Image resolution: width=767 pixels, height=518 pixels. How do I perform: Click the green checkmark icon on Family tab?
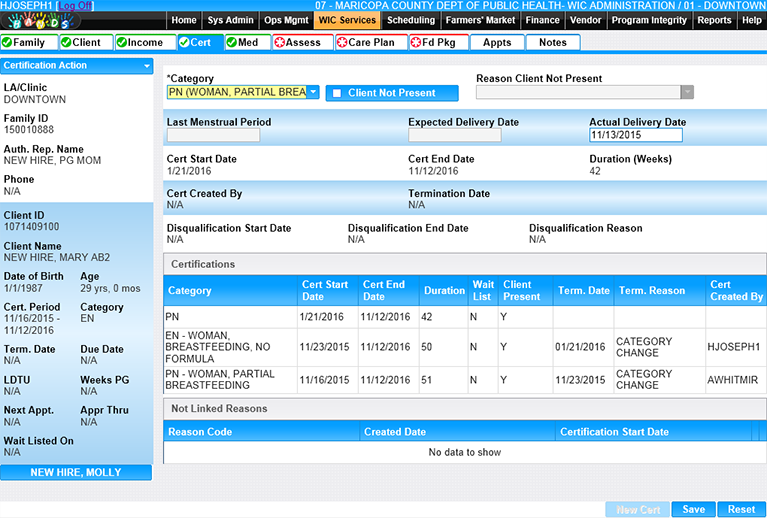pyautogui.click(x=8, y=43)
